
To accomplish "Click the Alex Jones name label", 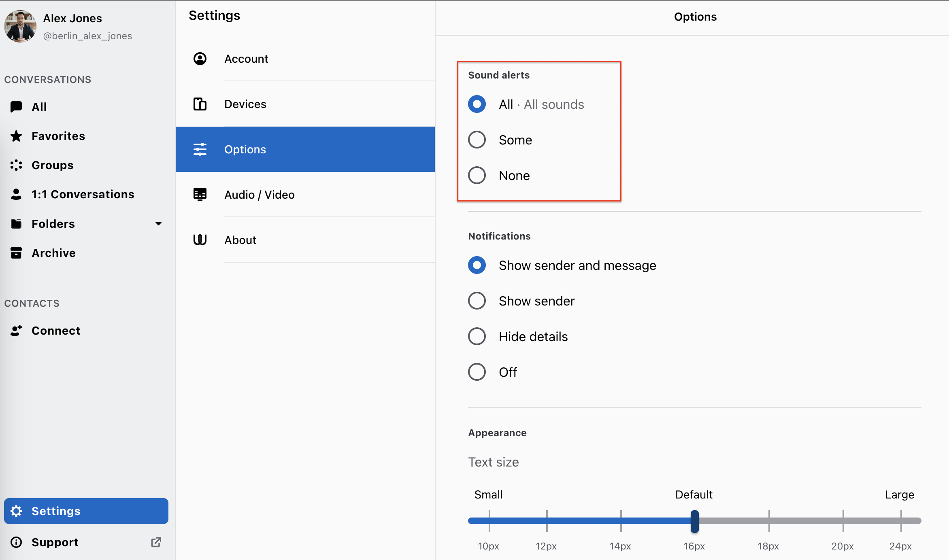I will pos(72,19).
